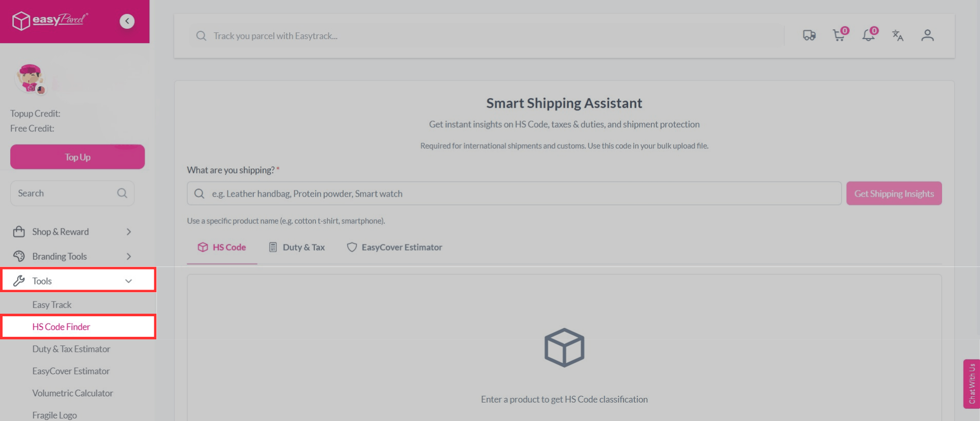Image resolution: width=980 pixels, height=421 pixels.
Task: Open the notifications bell
Action: pyautogui.click(x=869, y=35)
